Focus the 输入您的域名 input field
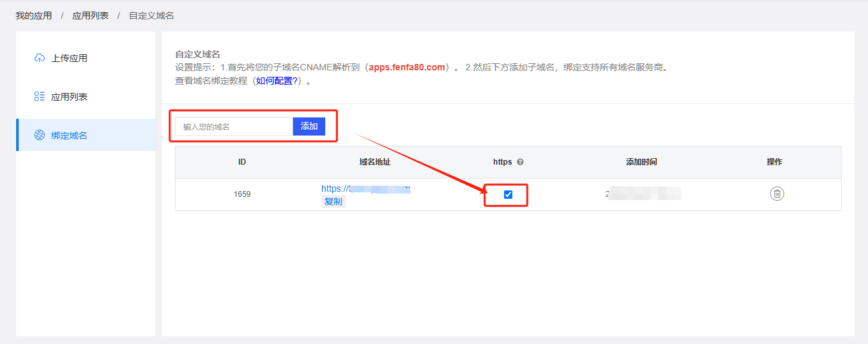This screenshot has height=344, width=868. point(234,126)
